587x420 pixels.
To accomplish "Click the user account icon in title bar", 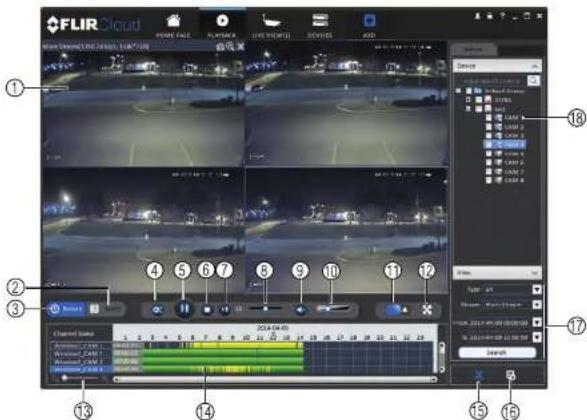I will click(478, 16).
